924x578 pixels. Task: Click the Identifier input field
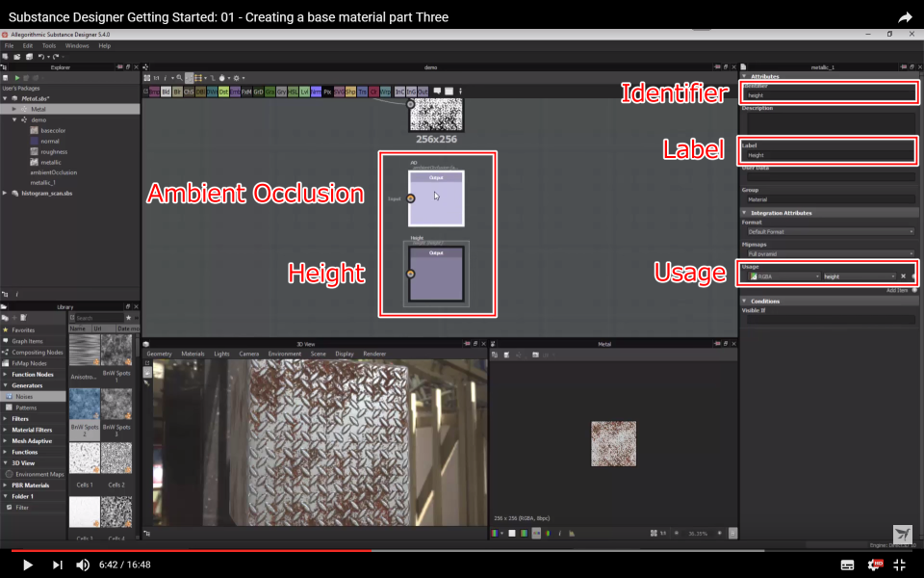point(831,95)
